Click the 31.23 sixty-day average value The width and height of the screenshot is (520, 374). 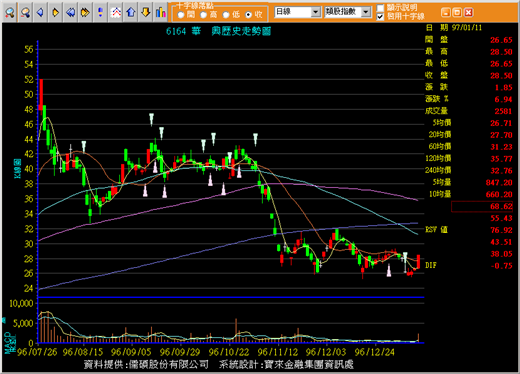[x=501, y=147]
